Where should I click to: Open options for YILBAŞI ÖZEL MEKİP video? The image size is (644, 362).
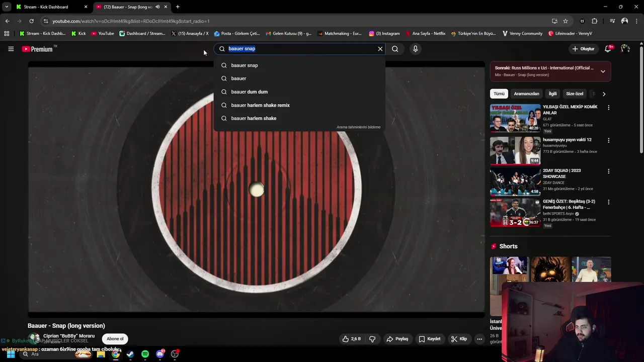pos(608,108)
